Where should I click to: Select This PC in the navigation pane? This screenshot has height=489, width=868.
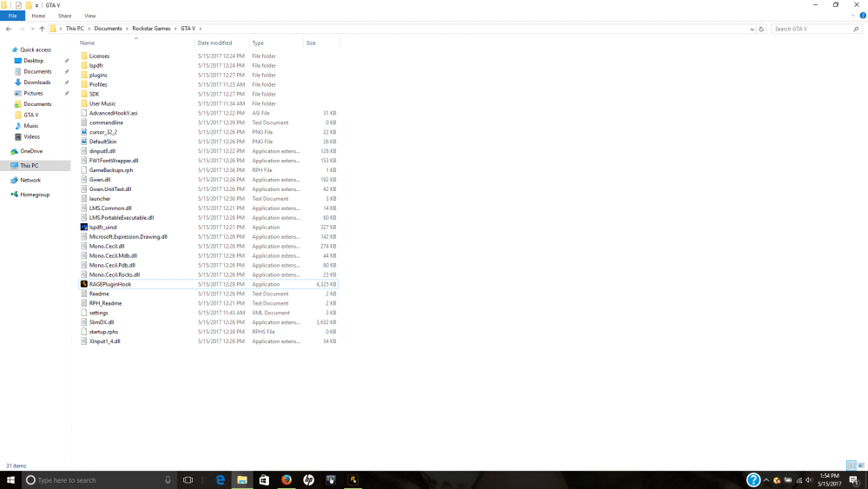tap(30, 166)
